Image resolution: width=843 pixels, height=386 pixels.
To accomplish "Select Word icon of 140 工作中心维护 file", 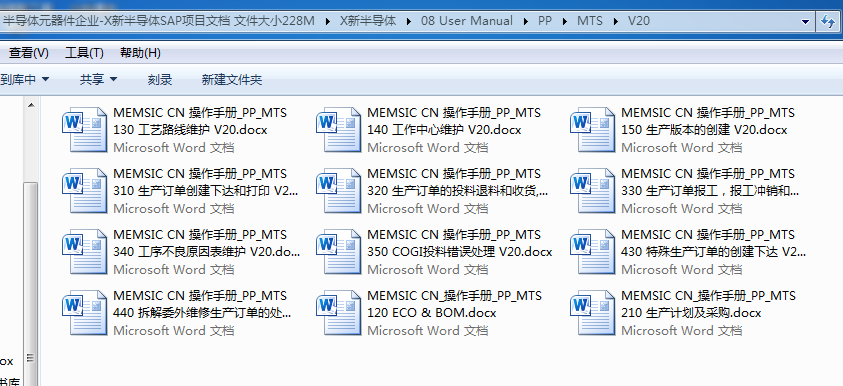I will point(339,130).
